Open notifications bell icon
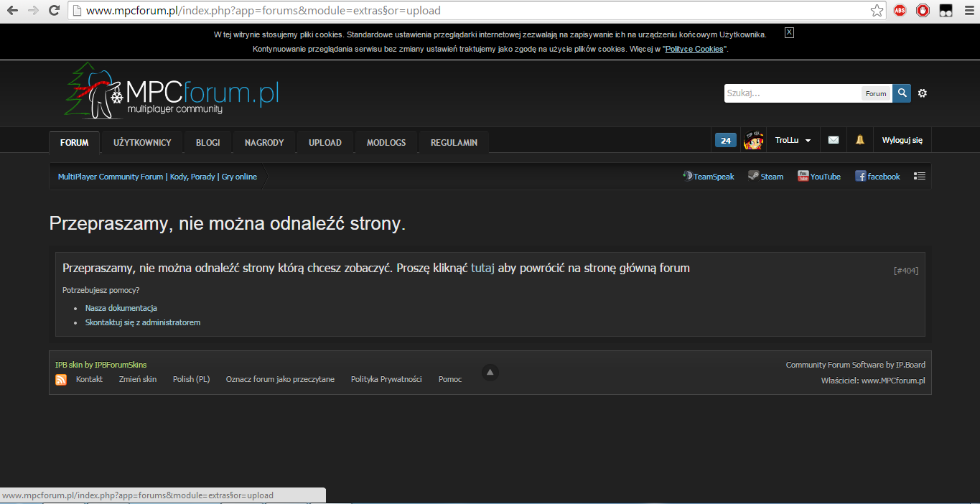Viewport: 980px width, 504px height. (860, 141)
